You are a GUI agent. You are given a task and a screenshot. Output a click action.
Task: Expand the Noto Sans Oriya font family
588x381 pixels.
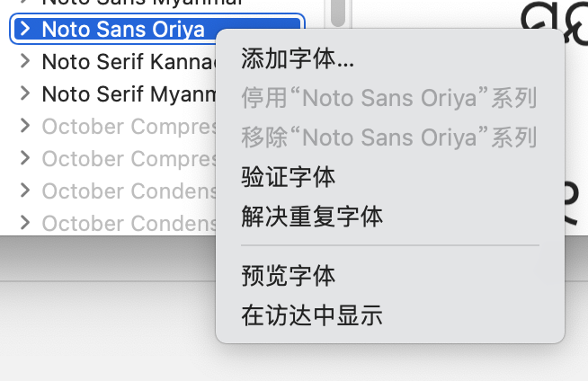(26, 30)
